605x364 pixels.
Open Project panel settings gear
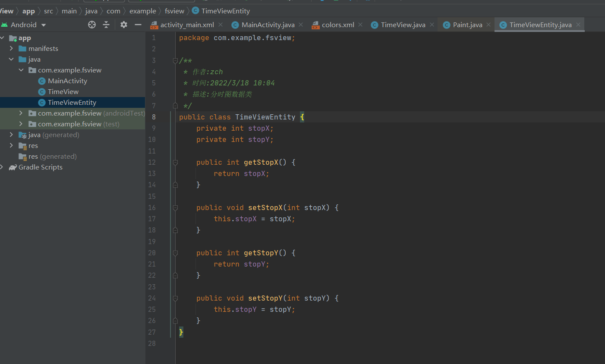(124, 25)
